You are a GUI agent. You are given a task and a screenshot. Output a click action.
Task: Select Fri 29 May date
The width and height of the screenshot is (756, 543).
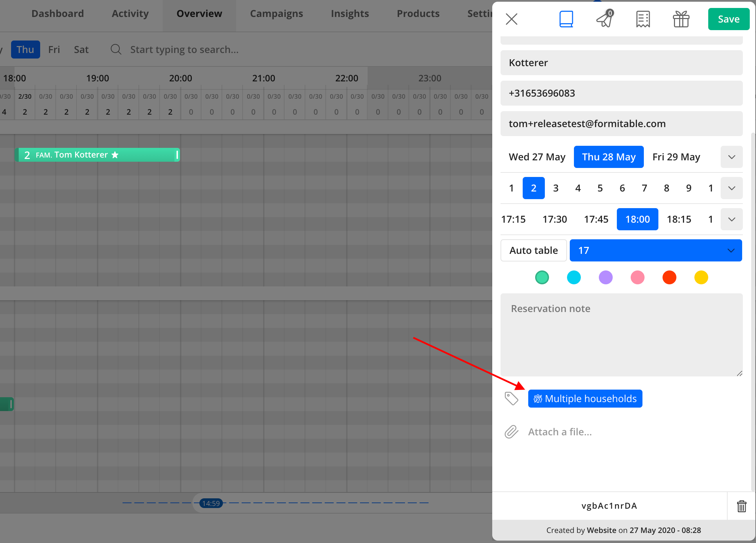point(676,157)
